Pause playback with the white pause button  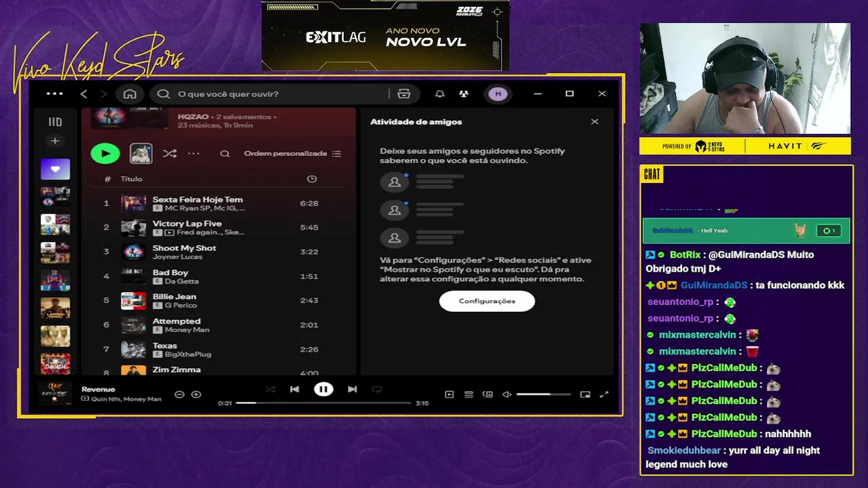pos(323,389)
